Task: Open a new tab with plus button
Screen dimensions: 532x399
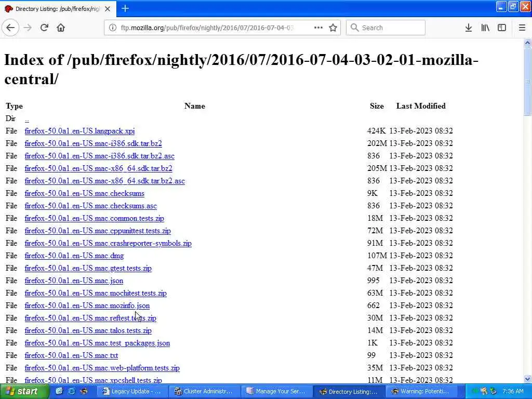Action: click(x=125, y=8)
